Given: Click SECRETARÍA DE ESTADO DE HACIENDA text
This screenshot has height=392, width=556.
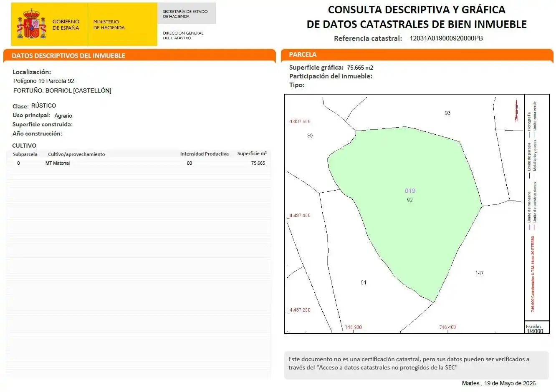Looking at the screenshot, I should pos(185,14).
